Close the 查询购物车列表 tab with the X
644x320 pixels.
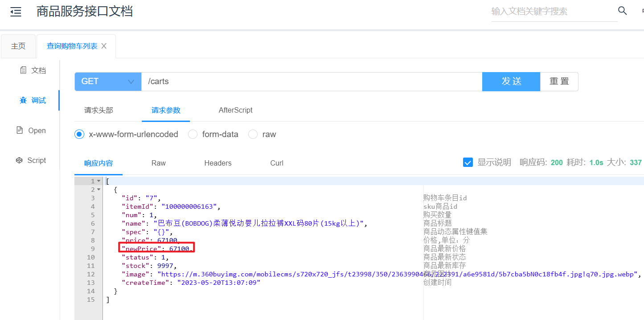(104, 46)
